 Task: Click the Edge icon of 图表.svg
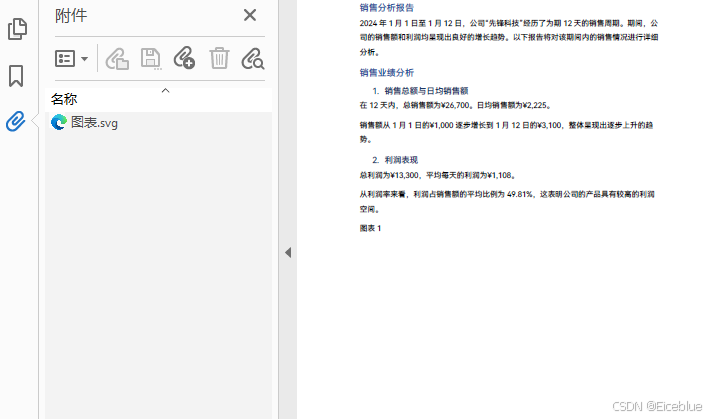click(59, 123)
